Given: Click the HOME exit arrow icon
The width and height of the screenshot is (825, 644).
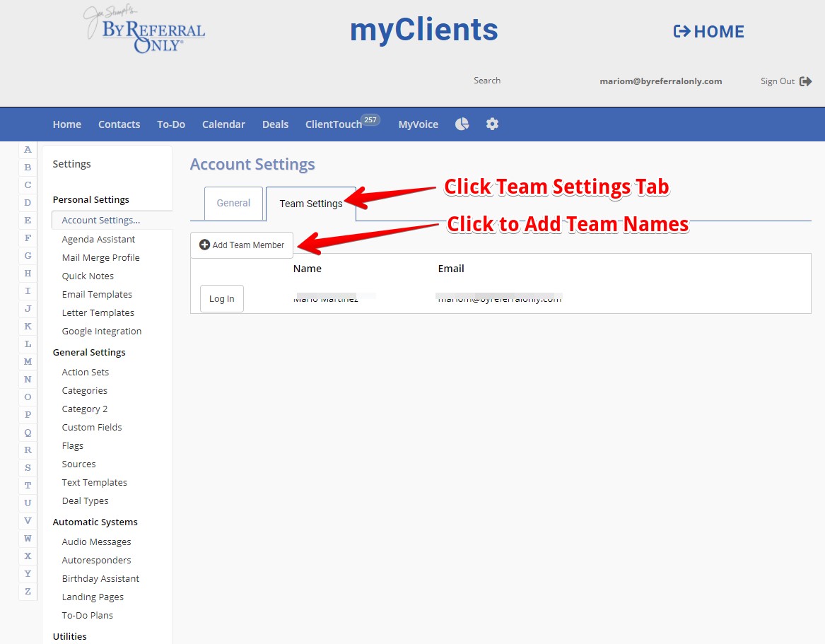Looking at the screenshot, I should coord(682,32).
